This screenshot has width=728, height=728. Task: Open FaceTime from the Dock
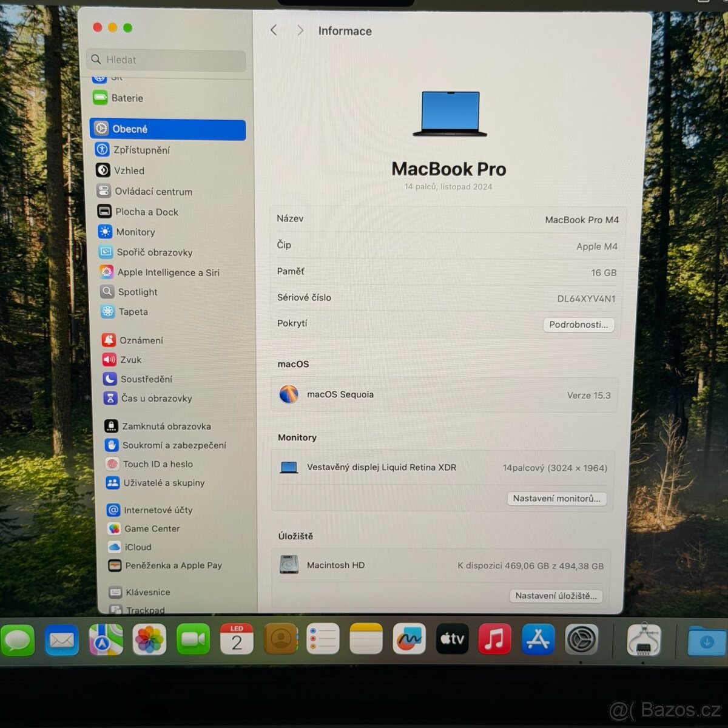click(x=193, y=639)
